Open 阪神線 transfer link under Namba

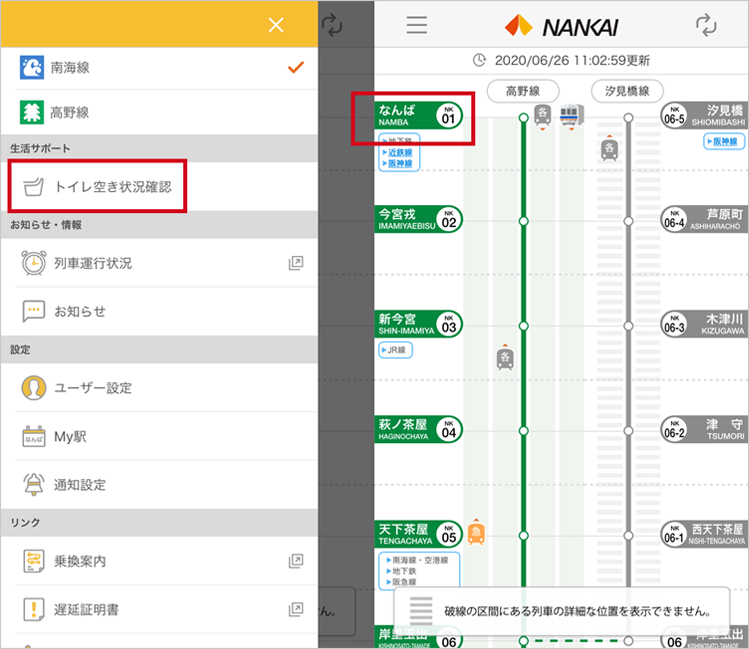[400, 163]
